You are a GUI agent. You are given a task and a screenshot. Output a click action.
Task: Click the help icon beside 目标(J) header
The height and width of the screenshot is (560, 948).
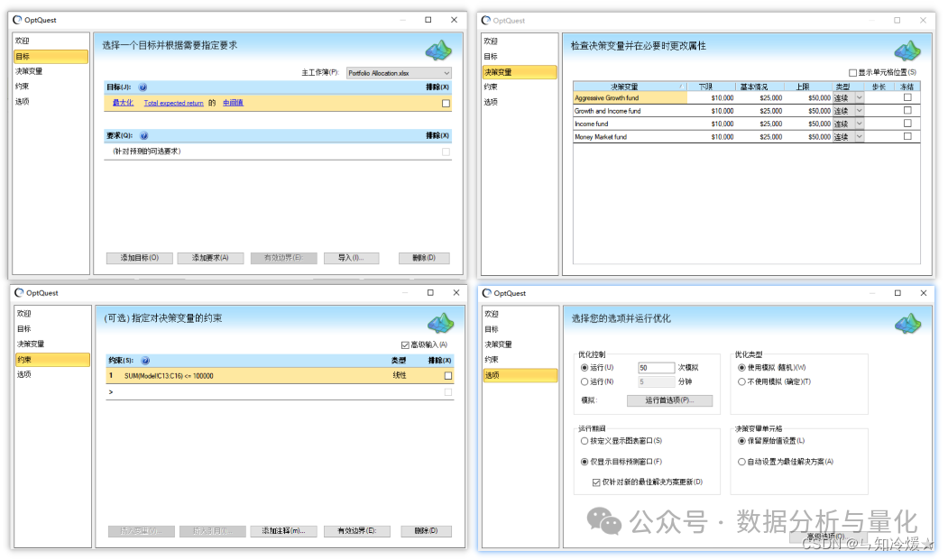pyautogui.click(x=143, y=87)
